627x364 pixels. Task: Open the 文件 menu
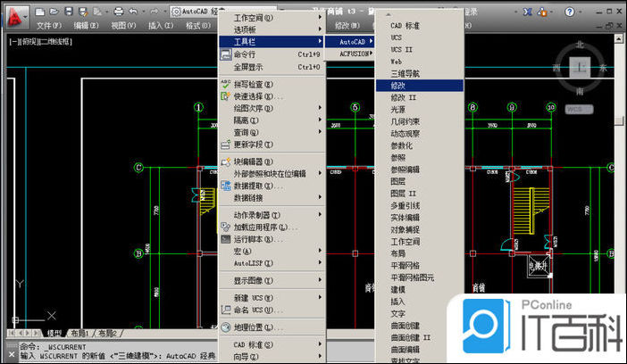pyautogui.click(x=37, y=26)
